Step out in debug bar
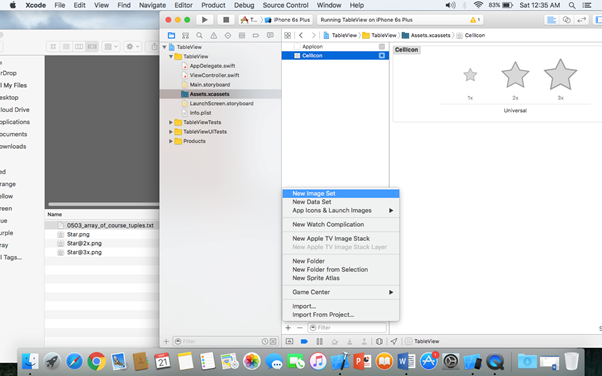 coord(364,341)
